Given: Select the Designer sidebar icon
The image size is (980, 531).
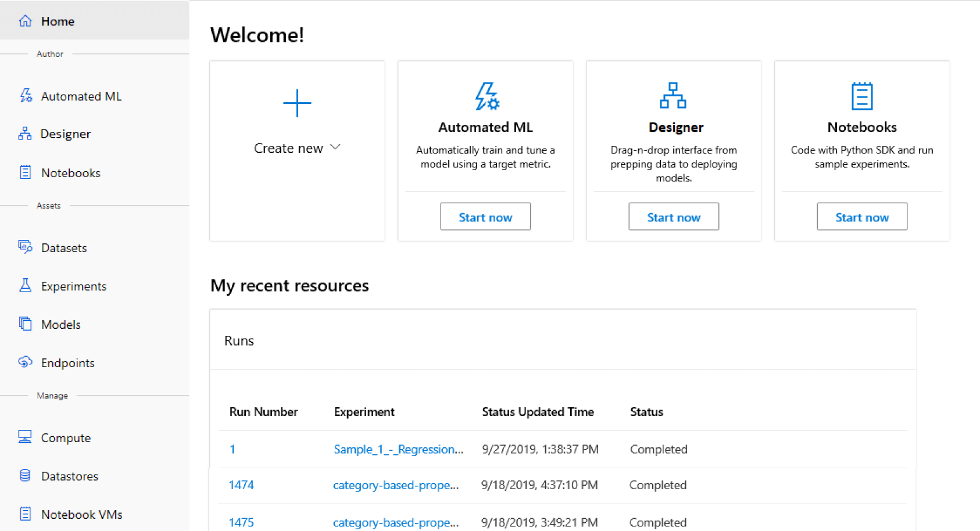Looking at the screenshot, I should [x=24, y=134].
